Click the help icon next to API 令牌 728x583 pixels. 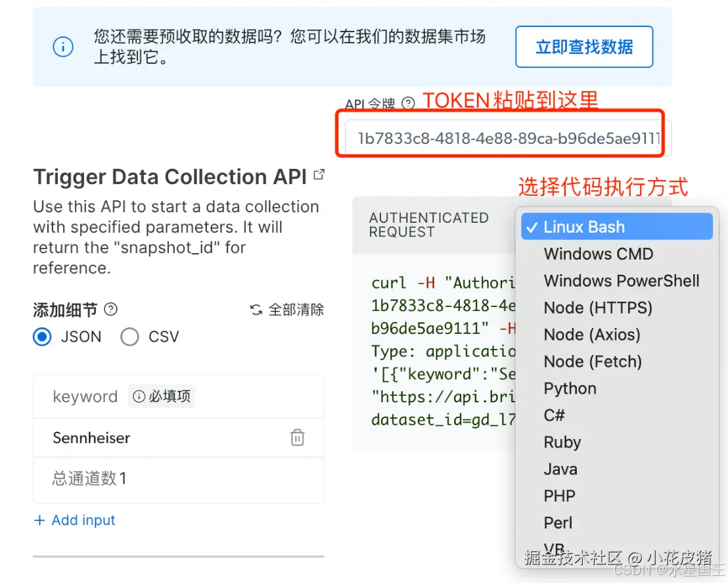(408, 103)
